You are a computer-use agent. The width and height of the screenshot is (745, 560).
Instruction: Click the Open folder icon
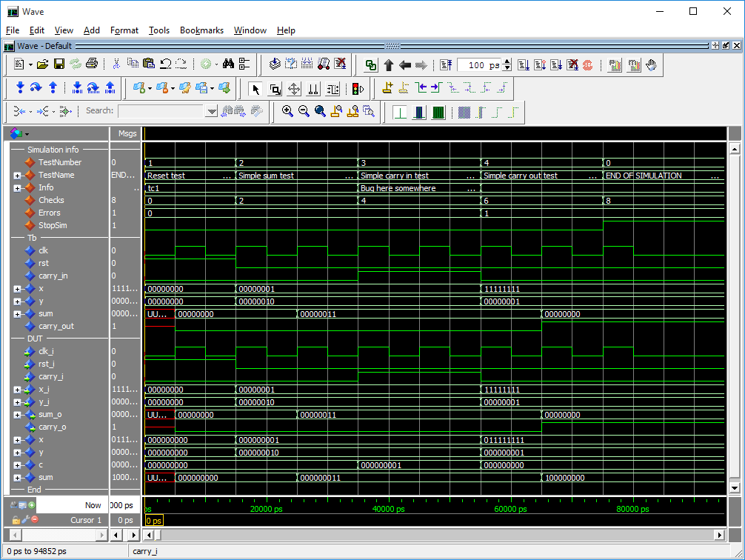point(43,64)
